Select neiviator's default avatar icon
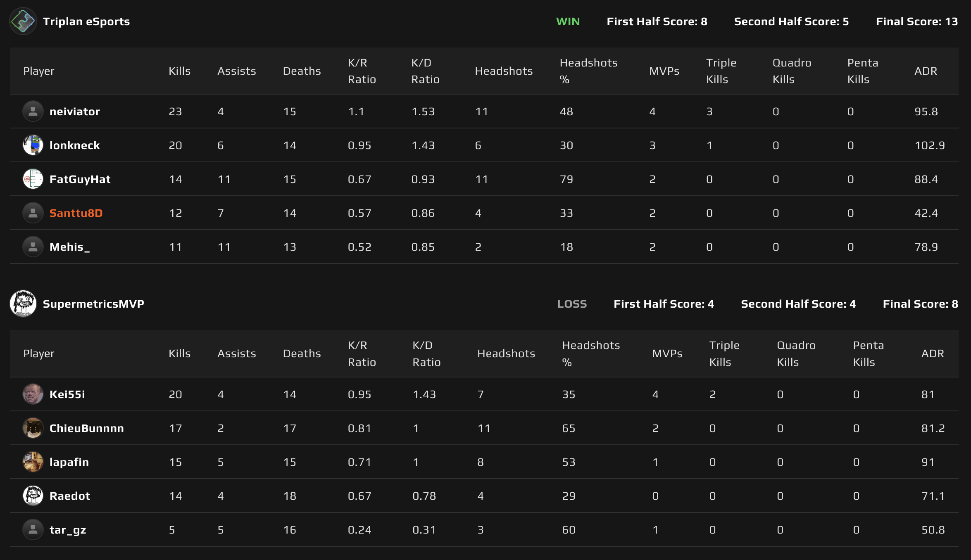This screenshot has width=971, height=560. (33, 111)
